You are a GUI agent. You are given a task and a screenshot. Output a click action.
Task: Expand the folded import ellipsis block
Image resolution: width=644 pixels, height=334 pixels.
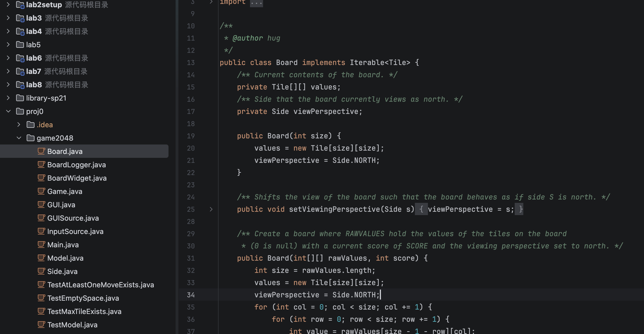pos(256,3)
